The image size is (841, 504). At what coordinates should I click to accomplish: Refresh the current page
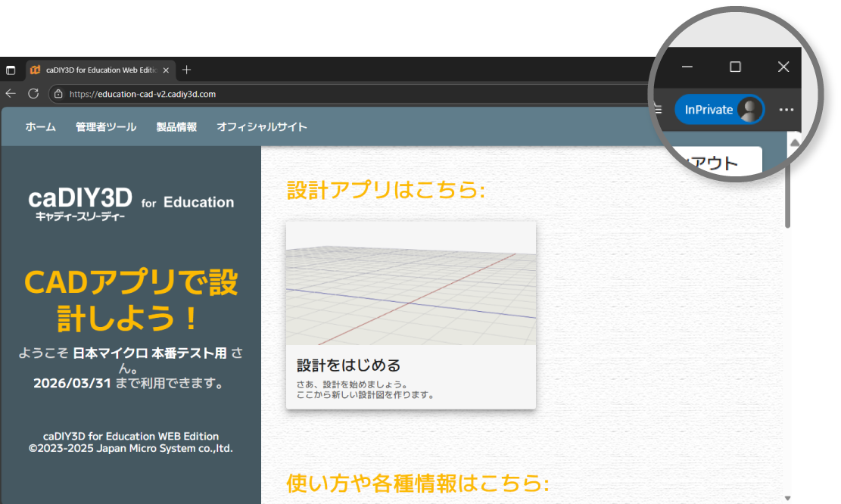tap(33, 94)
